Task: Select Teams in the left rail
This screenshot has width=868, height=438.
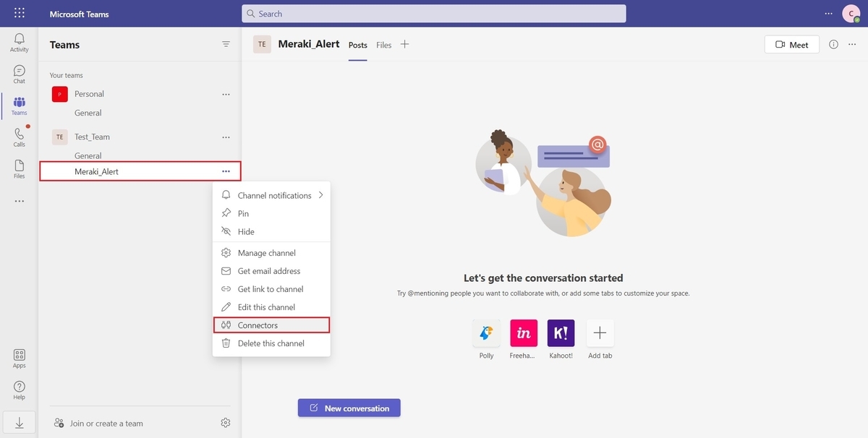Action: click(20, 106)
